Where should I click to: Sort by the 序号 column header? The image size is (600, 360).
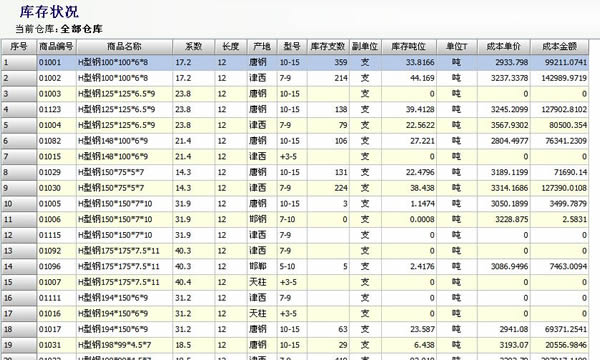click(x=19, y=47)
